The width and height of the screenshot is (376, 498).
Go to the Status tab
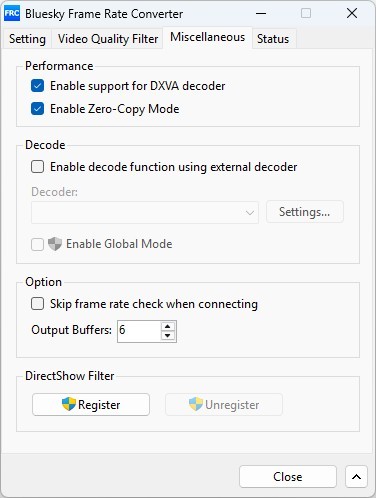pos(273,39)
